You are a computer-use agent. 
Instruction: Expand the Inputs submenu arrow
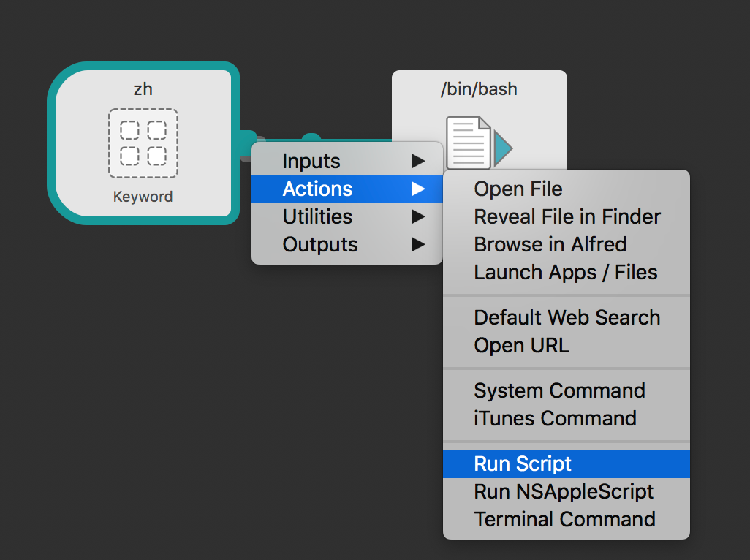coord(419,161)
